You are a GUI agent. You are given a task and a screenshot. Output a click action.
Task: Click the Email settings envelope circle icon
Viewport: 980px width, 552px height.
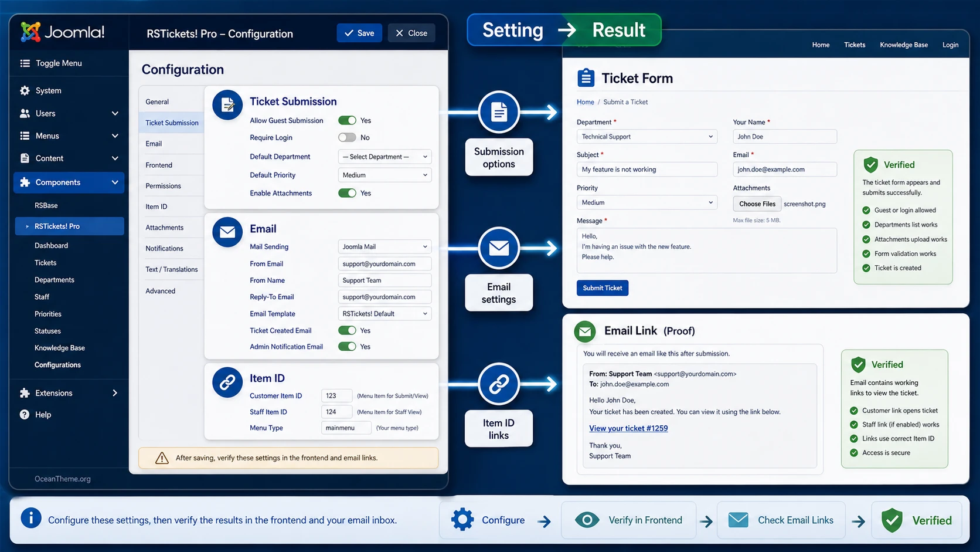(x=499, y=248)
